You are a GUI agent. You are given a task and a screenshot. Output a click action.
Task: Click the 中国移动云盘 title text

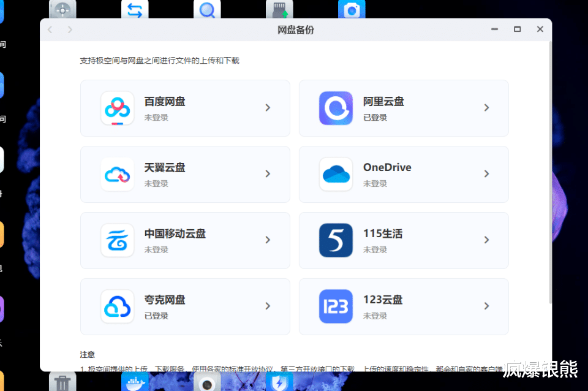175,233
